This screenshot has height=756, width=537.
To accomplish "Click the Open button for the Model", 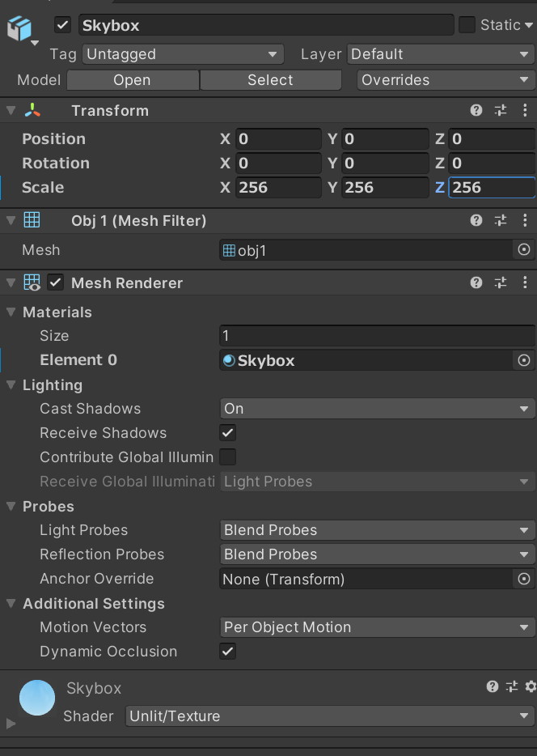I will [x=132, y=80].
